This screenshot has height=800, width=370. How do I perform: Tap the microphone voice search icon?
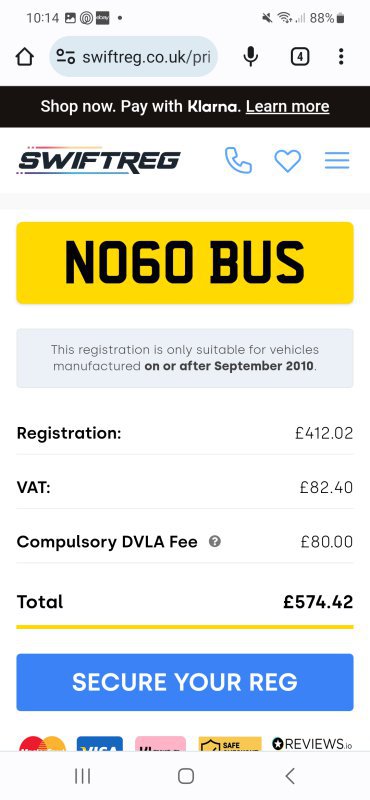click(x=250, y=57)
